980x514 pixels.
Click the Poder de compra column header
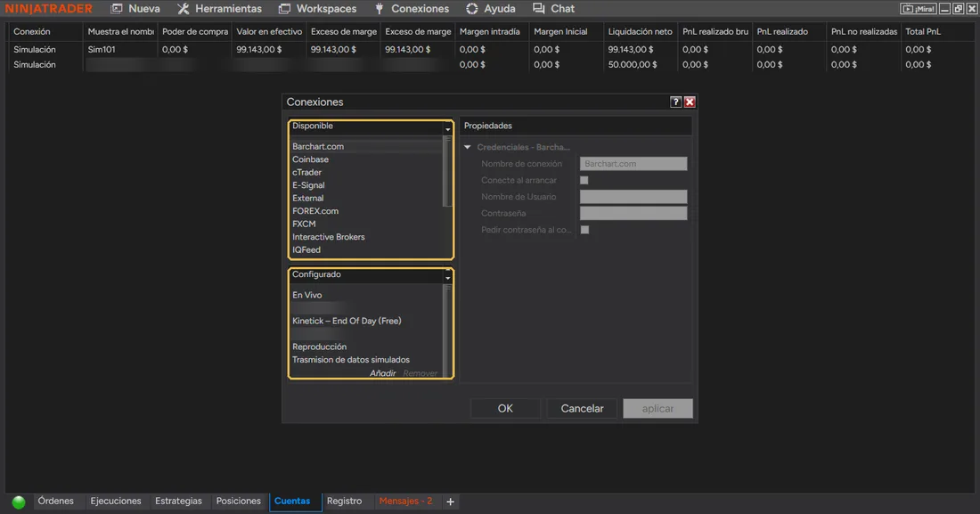(195, 31)
